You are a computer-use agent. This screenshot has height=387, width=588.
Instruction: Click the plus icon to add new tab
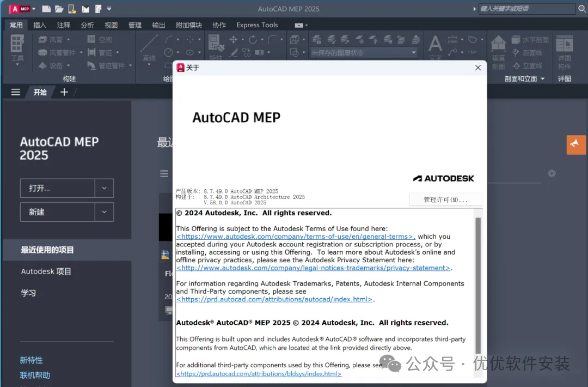pyautogui.click(x=64, y=92)
